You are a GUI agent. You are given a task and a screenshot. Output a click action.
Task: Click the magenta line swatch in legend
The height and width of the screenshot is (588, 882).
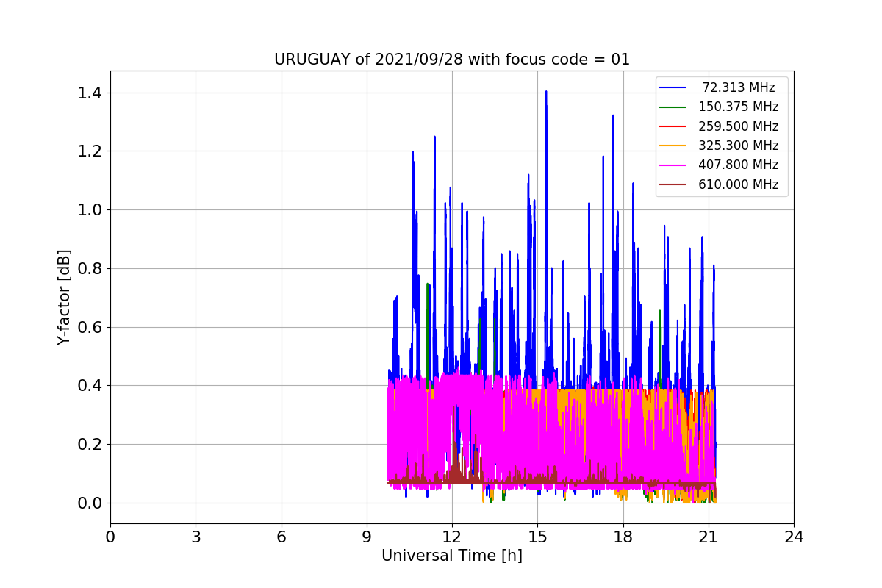(x=673, y=165)
